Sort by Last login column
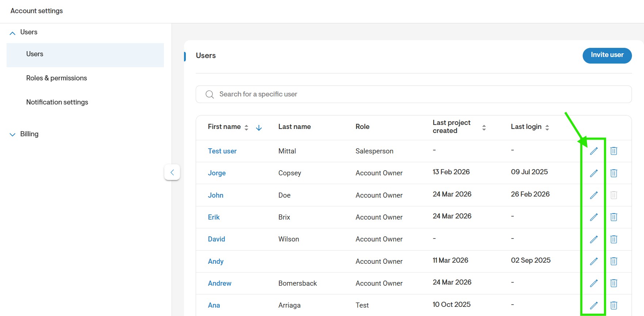The width and height of the screenshot is (644, 316). pos(547,127)
